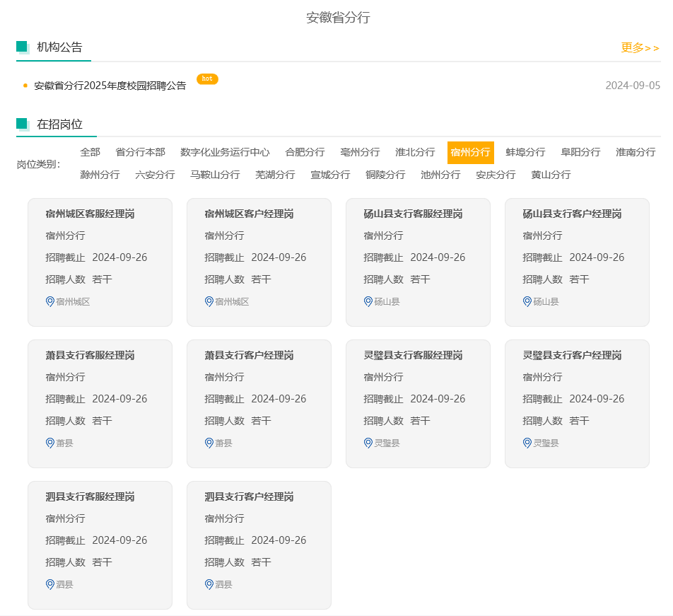
Task: Select the 马鞍山分行 tab
Action: [x=215, y=175]
